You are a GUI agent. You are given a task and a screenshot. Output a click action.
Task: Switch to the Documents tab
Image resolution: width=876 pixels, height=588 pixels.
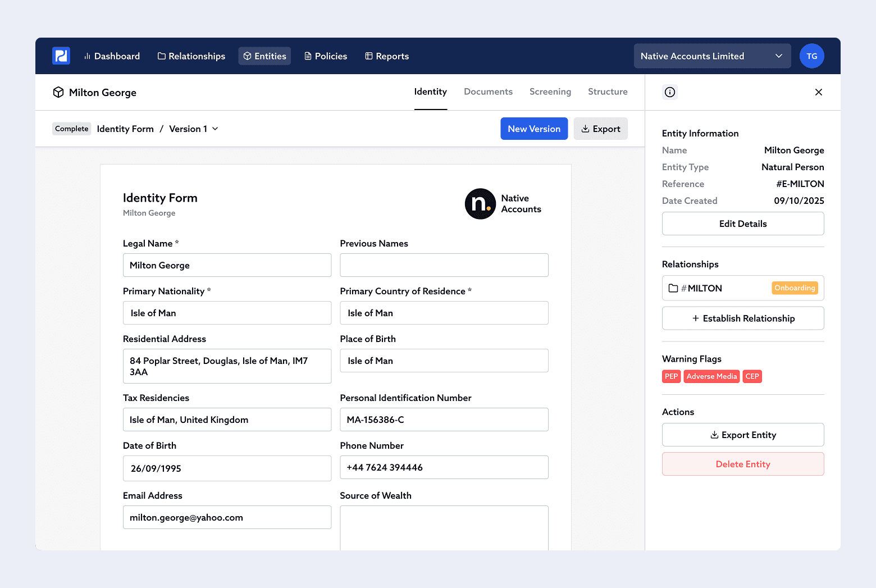[x=488, y=92]
